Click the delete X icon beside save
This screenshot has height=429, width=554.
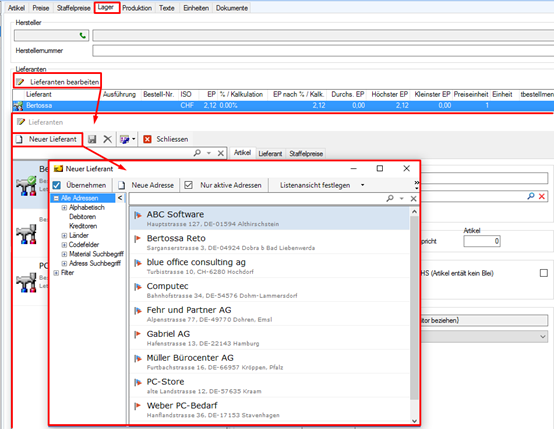(x=107, y=139)
